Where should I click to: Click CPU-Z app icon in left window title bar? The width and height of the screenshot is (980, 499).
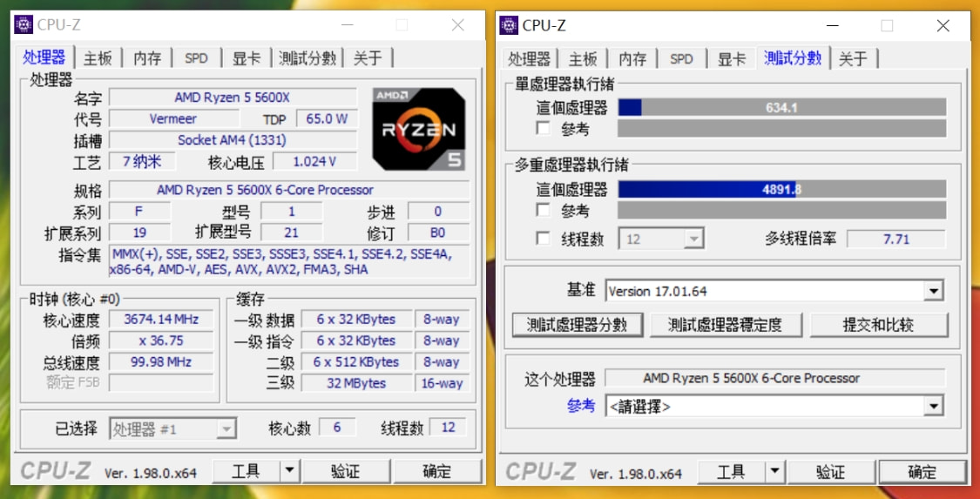(x=24, y=25)
